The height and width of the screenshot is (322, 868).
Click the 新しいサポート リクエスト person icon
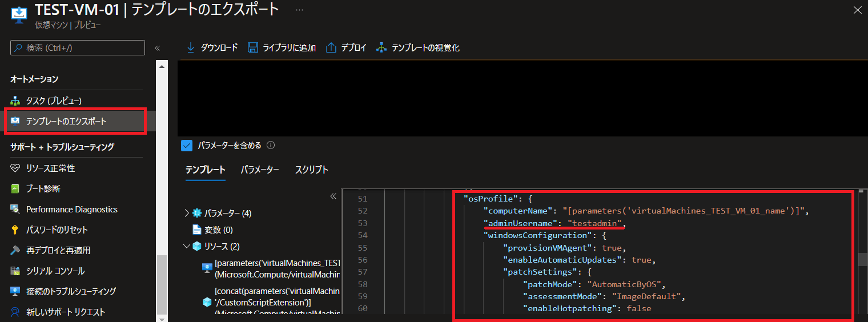click(x=15, y=312)
